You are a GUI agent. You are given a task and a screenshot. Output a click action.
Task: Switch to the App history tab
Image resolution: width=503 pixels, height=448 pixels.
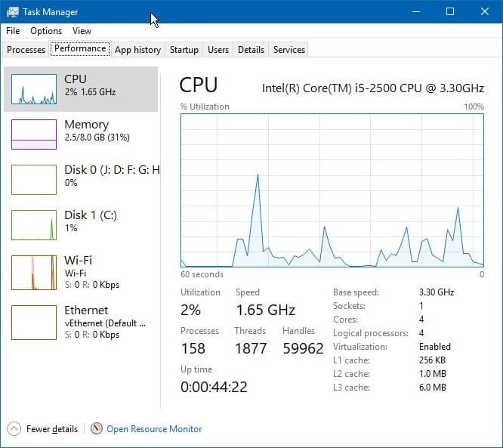click(x=137, y=50)
